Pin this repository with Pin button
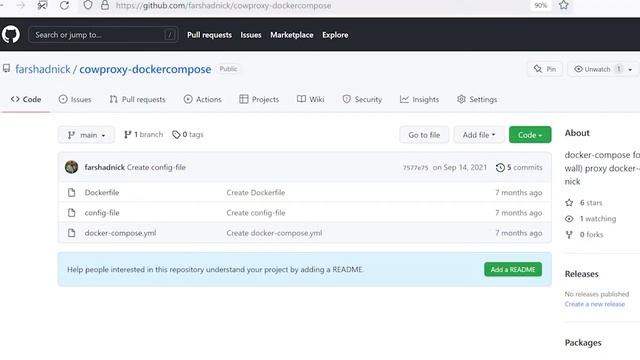The width and height of the screenshot is (640, 360). click(545, 69)
